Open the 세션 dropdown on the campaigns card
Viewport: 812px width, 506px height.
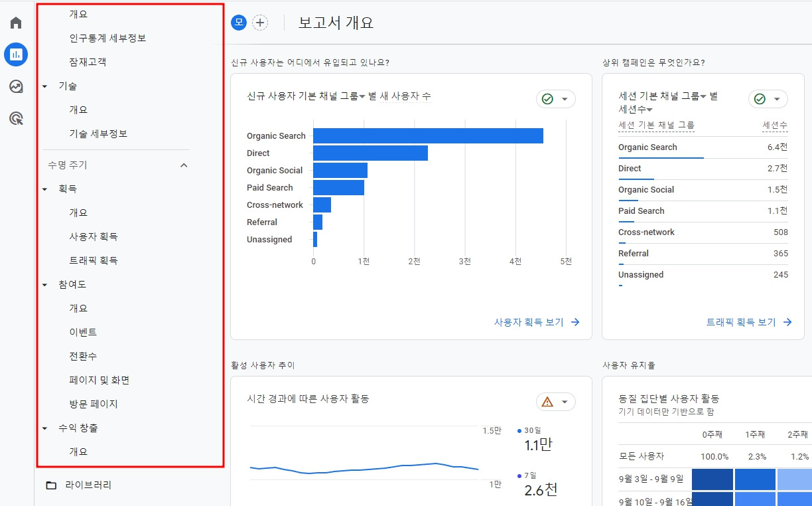click(649, 110)
